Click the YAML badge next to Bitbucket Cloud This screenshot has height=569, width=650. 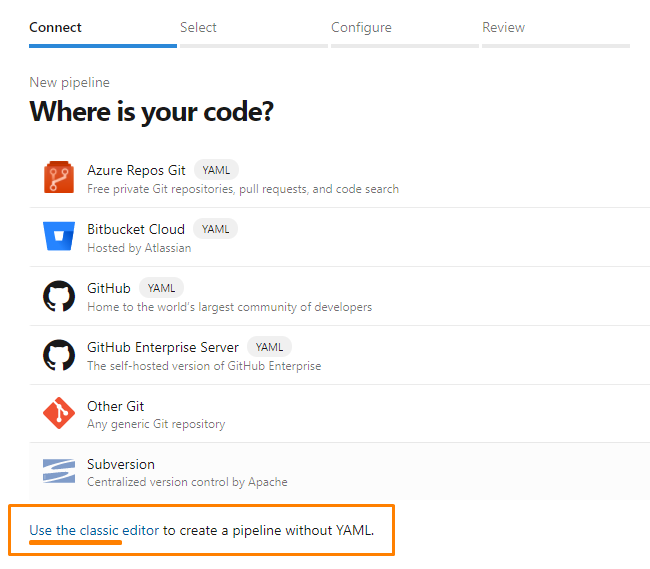click(216, 229)
